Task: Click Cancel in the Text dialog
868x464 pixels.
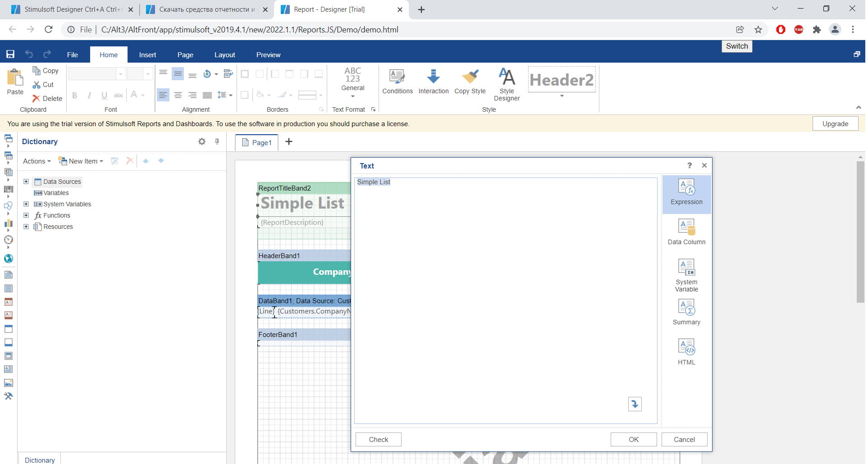Action: pos(684,440)
